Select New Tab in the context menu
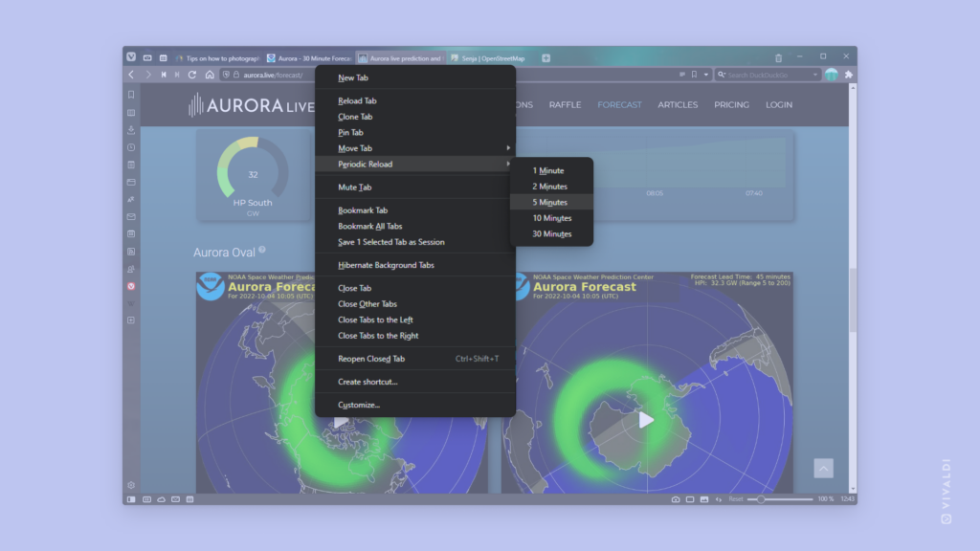Screen dimensions: 980x551 pyautogui.click(x=415, y=77)
